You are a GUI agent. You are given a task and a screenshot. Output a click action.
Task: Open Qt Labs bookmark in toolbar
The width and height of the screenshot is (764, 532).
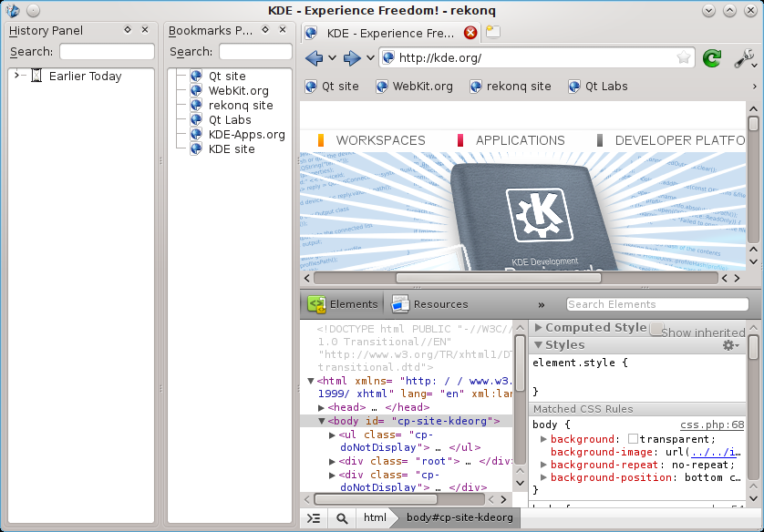pos(598,87)
